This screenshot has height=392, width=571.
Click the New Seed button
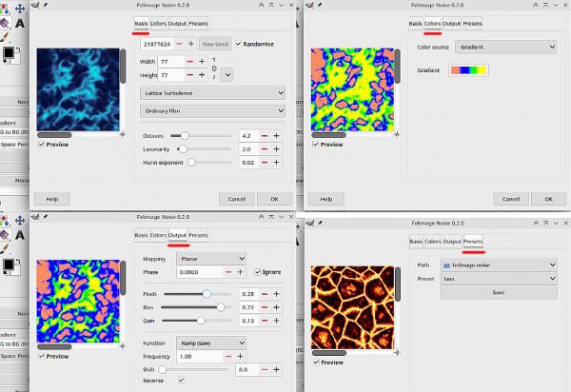click(215, 44)
